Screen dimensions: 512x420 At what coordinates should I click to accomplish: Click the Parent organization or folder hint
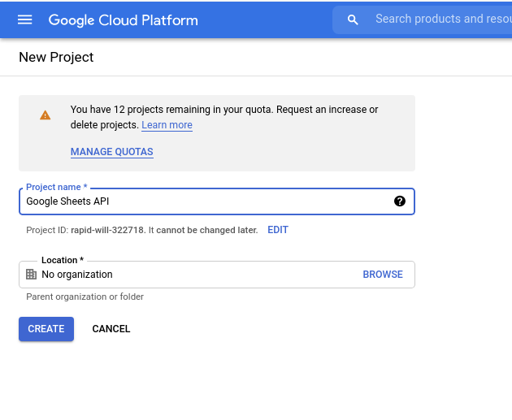(85, 297)
